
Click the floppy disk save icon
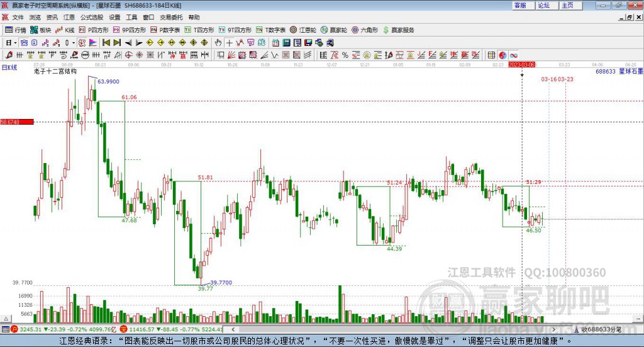(308, 43)
